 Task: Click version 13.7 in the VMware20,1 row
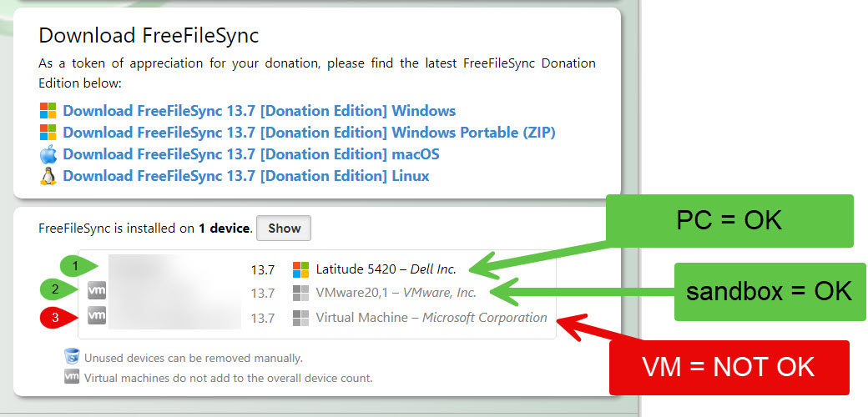(x=262, y=294)
